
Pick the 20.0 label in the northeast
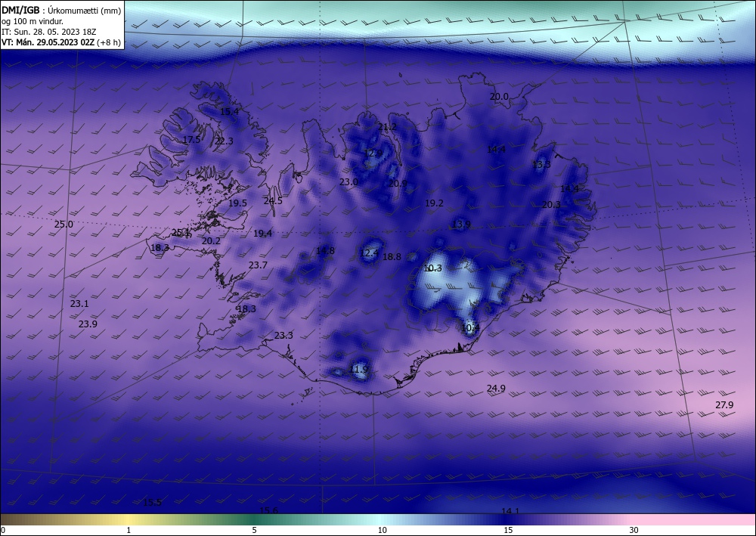(x=499, y=97)
